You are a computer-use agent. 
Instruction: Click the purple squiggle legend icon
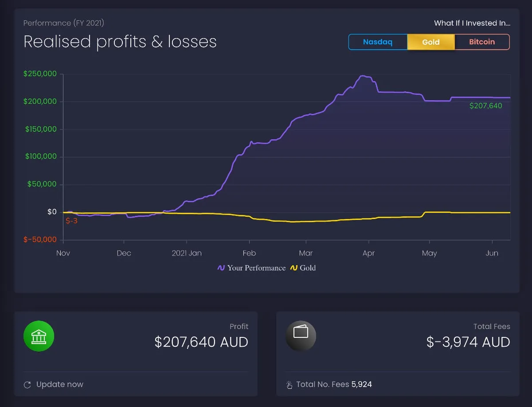pyautogui.click(x=221, y=268)
